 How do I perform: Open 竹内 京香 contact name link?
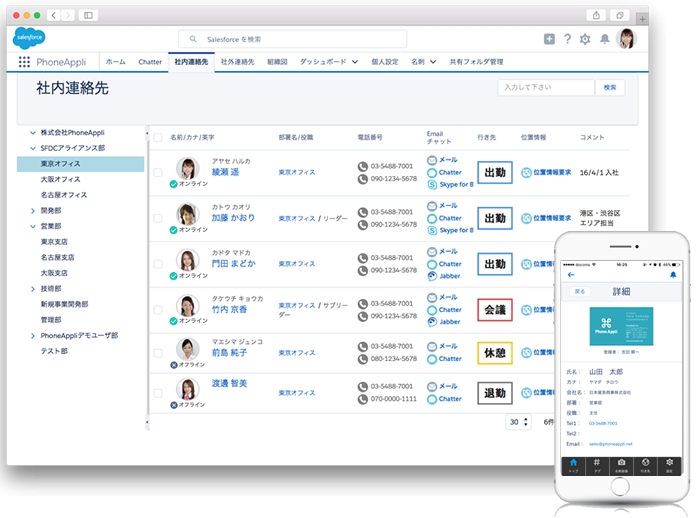pos(229,309)
